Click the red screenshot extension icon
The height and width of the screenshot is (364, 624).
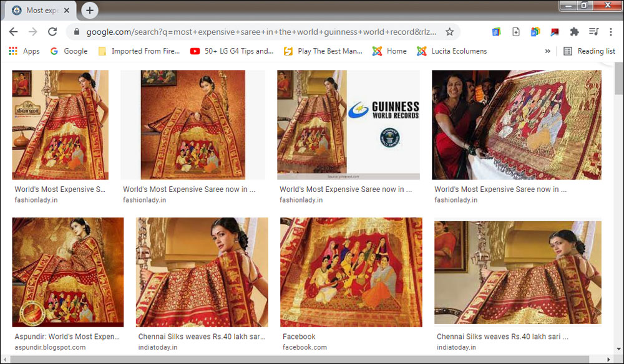(554, 32)
